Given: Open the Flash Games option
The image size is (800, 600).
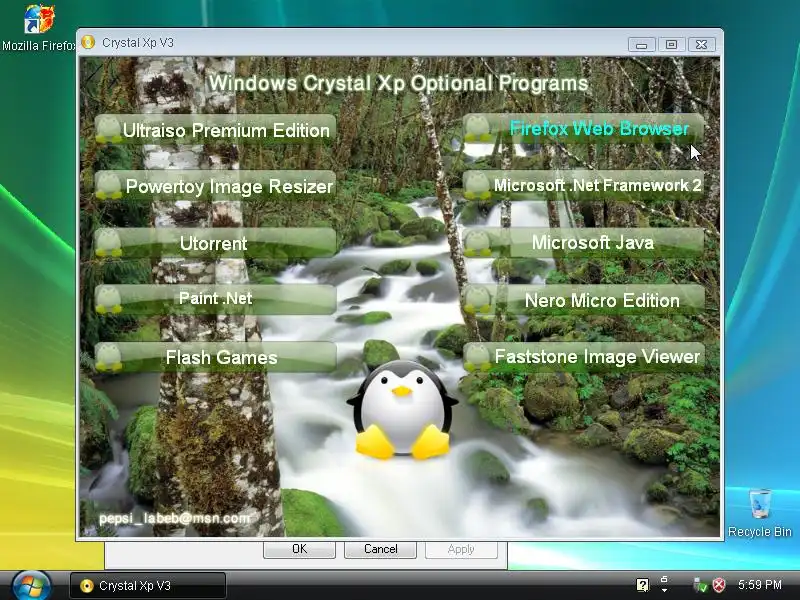Looking at the screenshot, I should pos(215,357).
